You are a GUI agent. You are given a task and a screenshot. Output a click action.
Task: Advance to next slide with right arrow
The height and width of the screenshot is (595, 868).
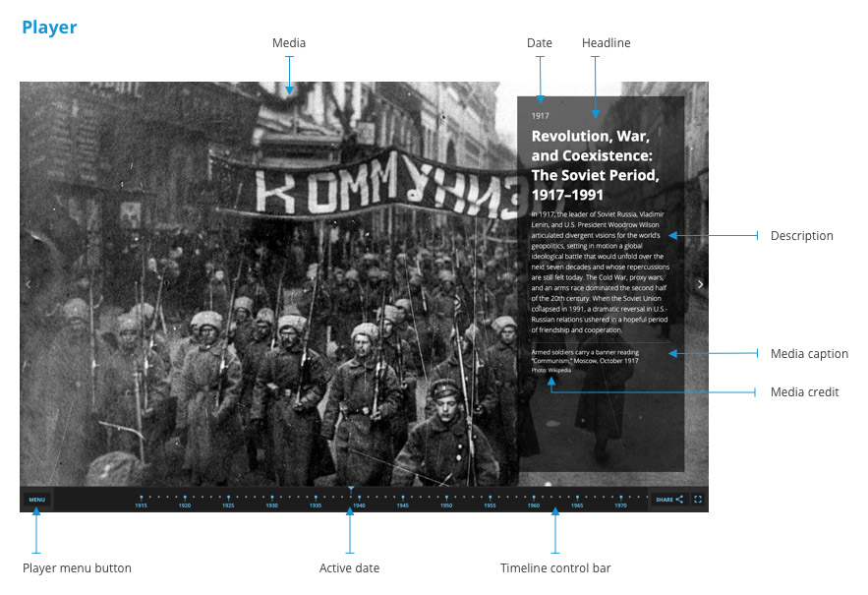700,284
